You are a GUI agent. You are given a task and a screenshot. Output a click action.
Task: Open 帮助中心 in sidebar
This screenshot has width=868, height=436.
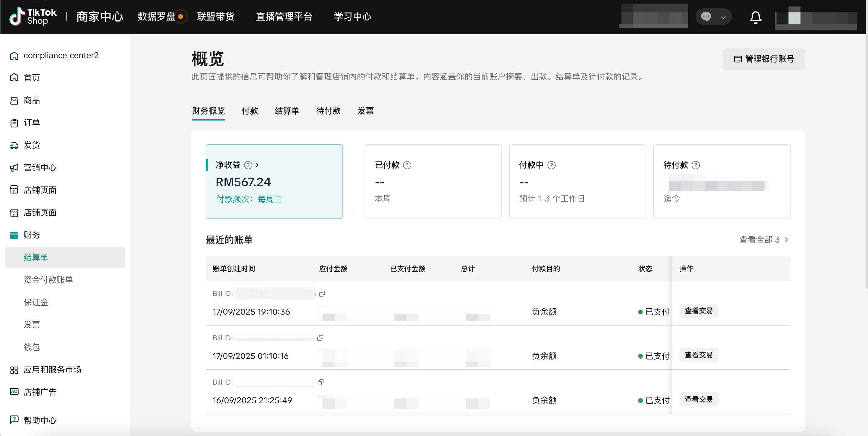click(x=40, y=420)
